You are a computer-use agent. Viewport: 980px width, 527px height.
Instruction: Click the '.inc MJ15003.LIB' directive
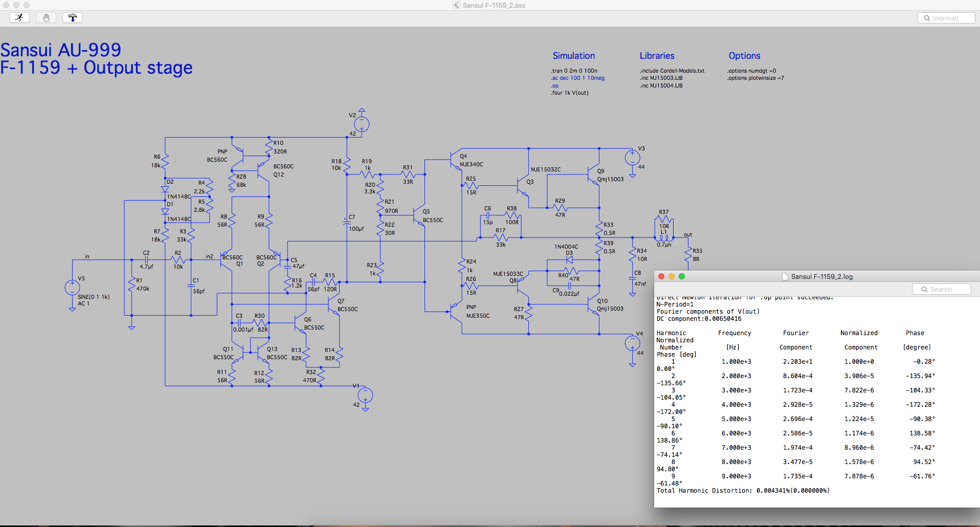(661, 78)
